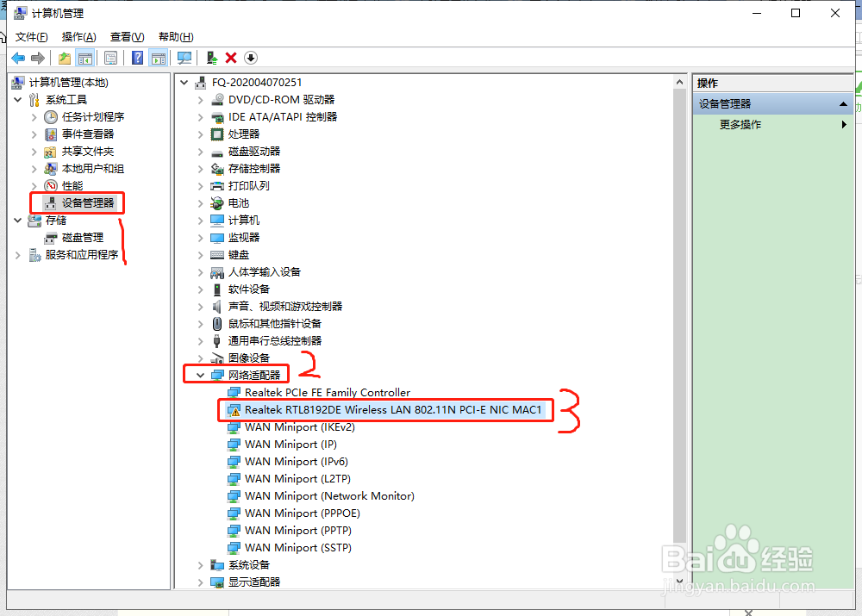
Task: Click the 磁盘驱动器 disk icon
Action: [217, 152]
